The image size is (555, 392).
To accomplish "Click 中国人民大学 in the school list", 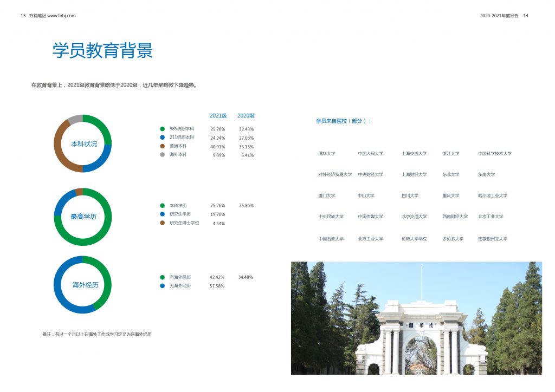I will (x=370, y=153).
